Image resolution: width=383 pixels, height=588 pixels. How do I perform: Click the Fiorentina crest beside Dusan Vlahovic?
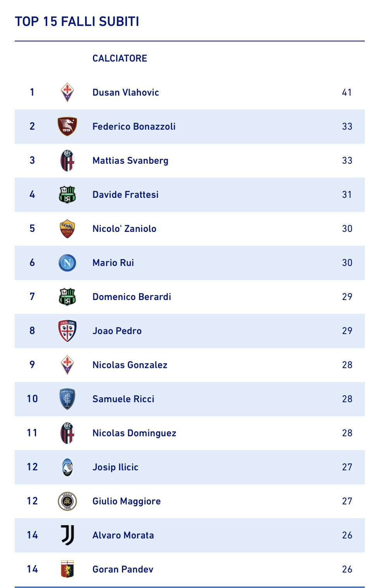click(67, 93)
